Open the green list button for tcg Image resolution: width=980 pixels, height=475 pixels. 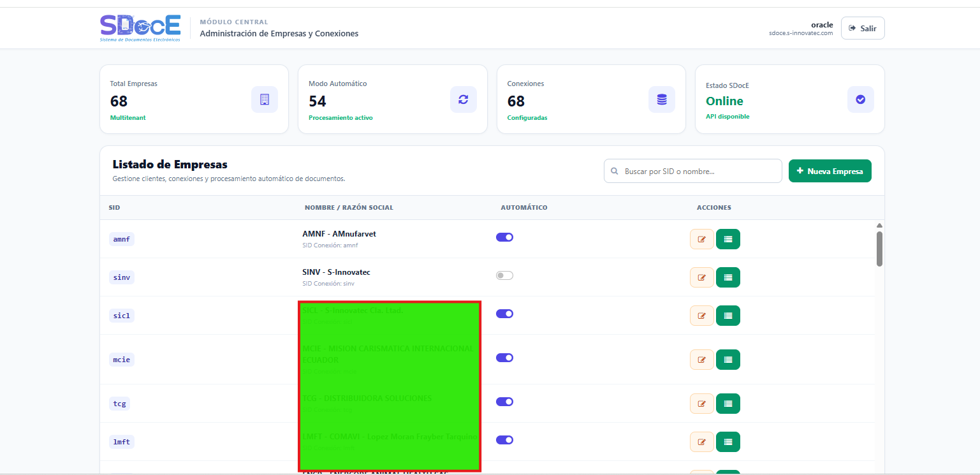click(x=728, y=404)
